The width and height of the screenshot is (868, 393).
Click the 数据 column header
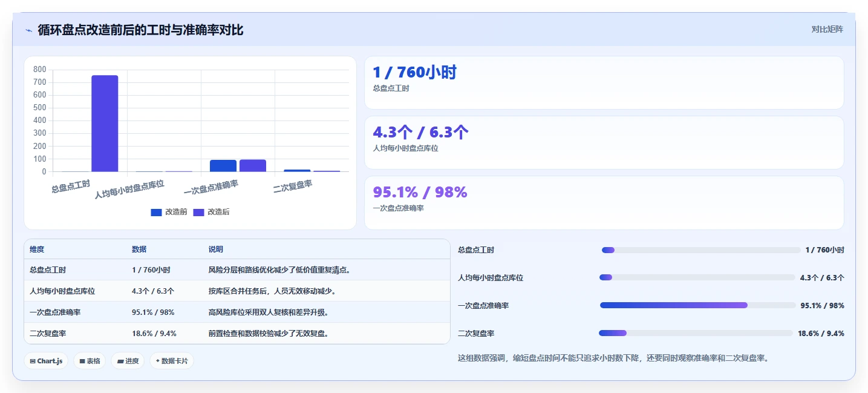click(139, 249)
